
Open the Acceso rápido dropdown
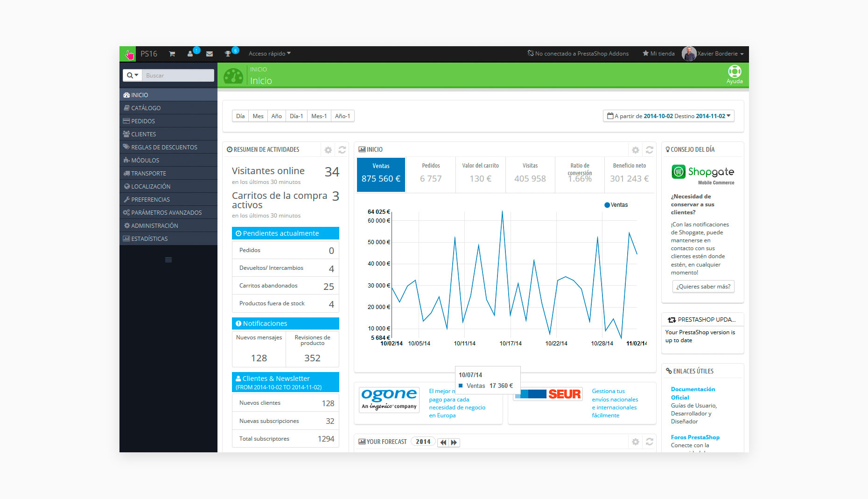[269, 54]
